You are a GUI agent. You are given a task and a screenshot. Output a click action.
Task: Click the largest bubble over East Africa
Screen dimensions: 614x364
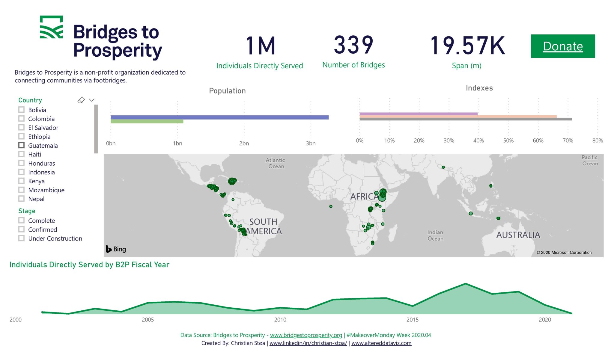(x=382, y=198)
